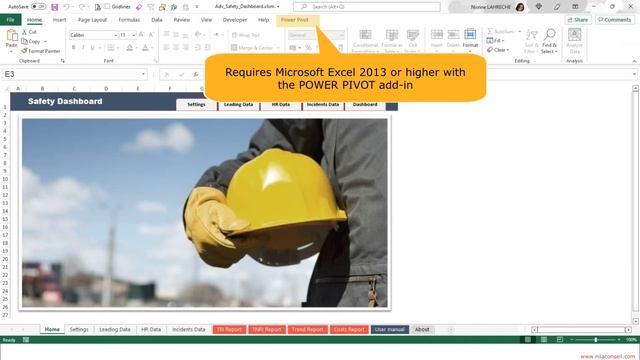Image resolution: width=640 pixels, height=360 pixels.
Task: Click the dashboard Incidents Data button
Action: click(x=323, y=104)
